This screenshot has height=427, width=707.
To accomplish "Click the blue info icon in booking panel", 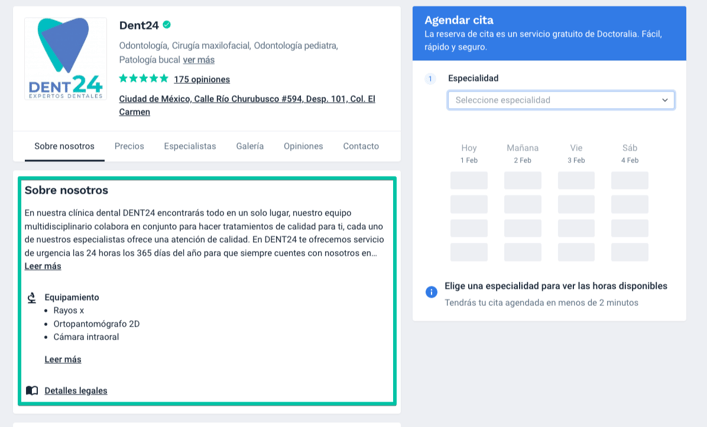I will pos(431,292).
